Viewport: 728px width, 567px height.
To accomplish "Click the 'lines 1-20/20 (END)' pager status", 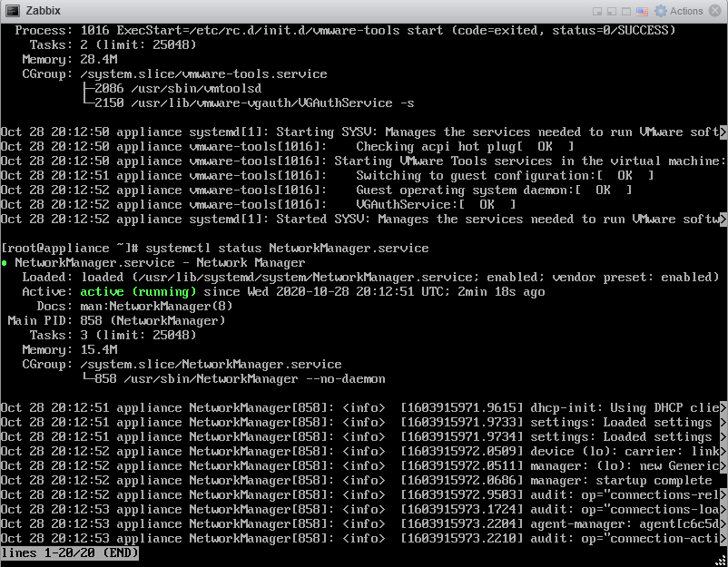I will pos(70,553).
